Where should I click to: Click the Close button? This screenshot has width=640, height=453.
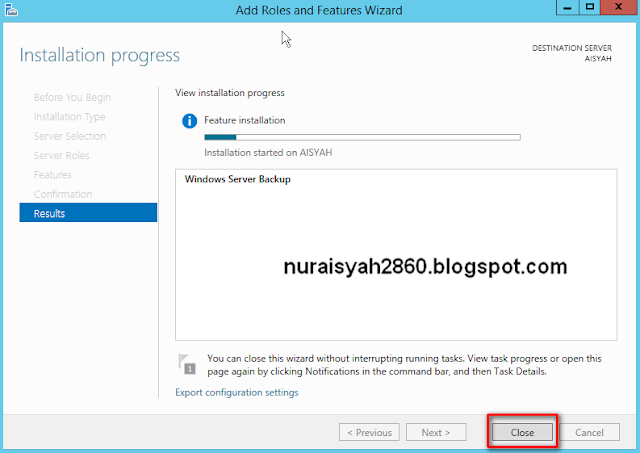click(522, 432)
